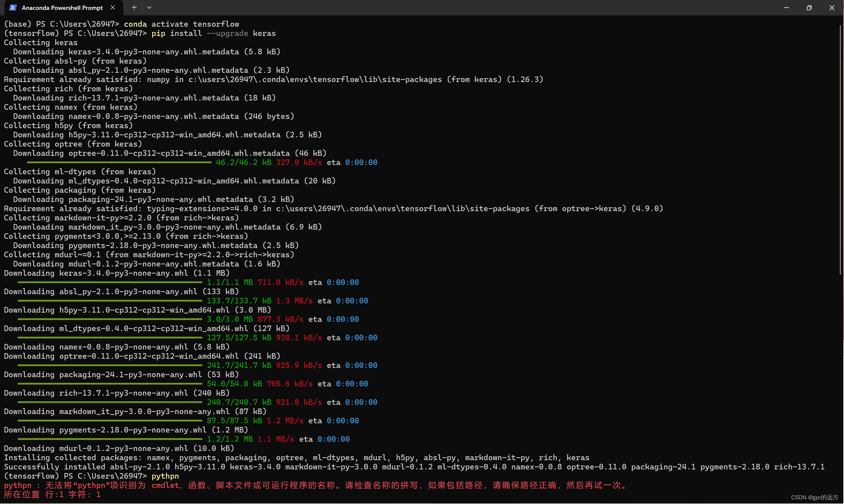Image resolution: width=844 pixels, height=504 pixels.
Task: Click the namex-0.0.8 metadata download line
Action: point(154,116)
